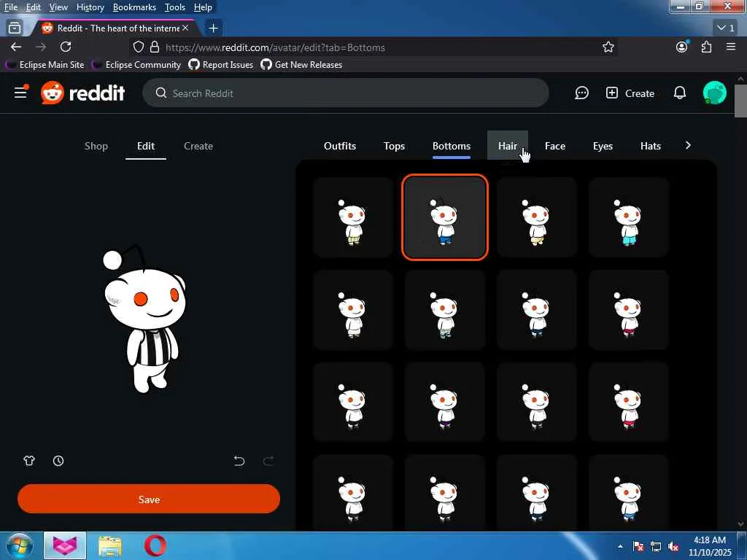This screenshot has height=560, width=747.
Task: Open the Get New Releases bookmark
Action: (301, 64)
